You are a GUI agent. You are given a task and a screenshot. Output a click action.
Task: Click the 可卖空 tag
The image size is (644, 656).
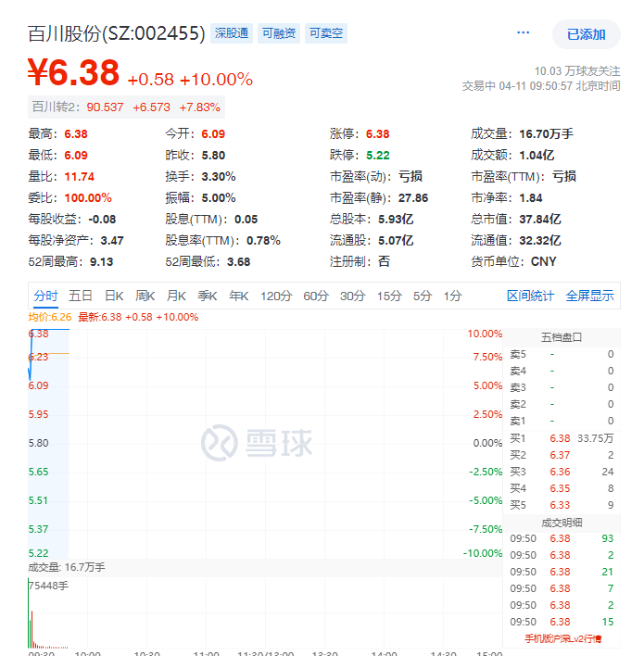tap(326, 33)
